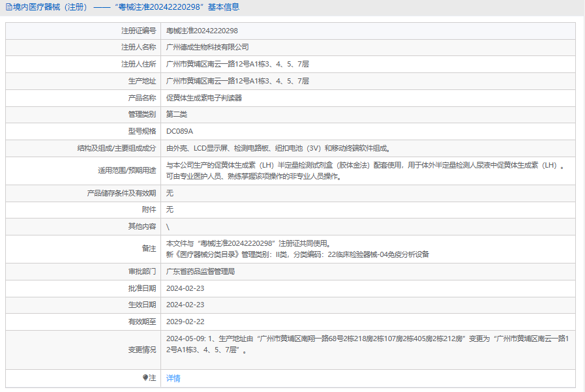Select the address in the 注册人住所 row
This screenshot has width=585, height=392.
pyautogui.click(x=237, y=64)
